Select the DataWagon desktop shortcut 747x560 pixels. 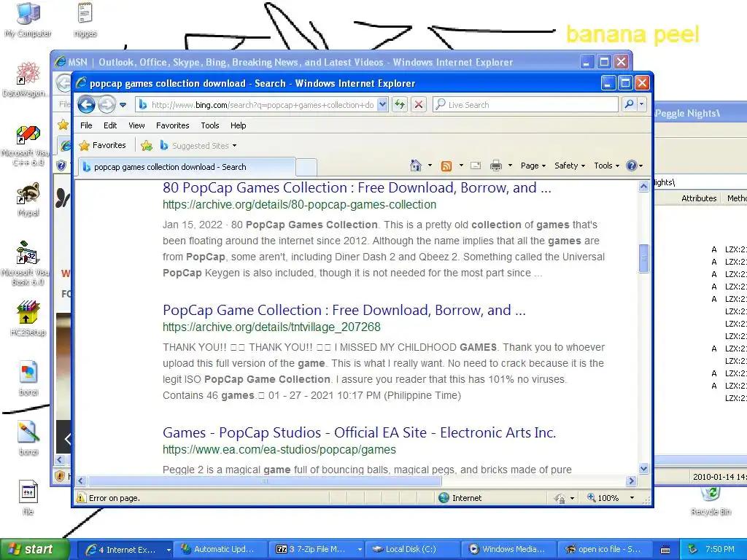[26, 79]
